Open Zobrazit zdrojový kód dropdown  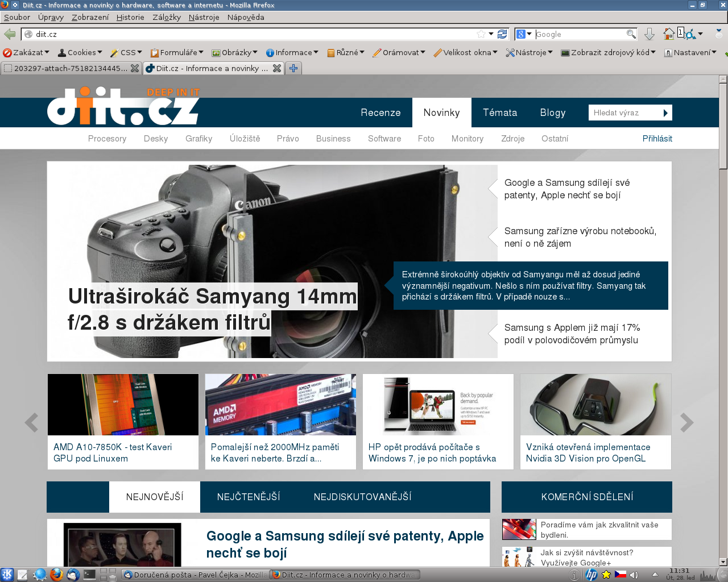(609, 52)
